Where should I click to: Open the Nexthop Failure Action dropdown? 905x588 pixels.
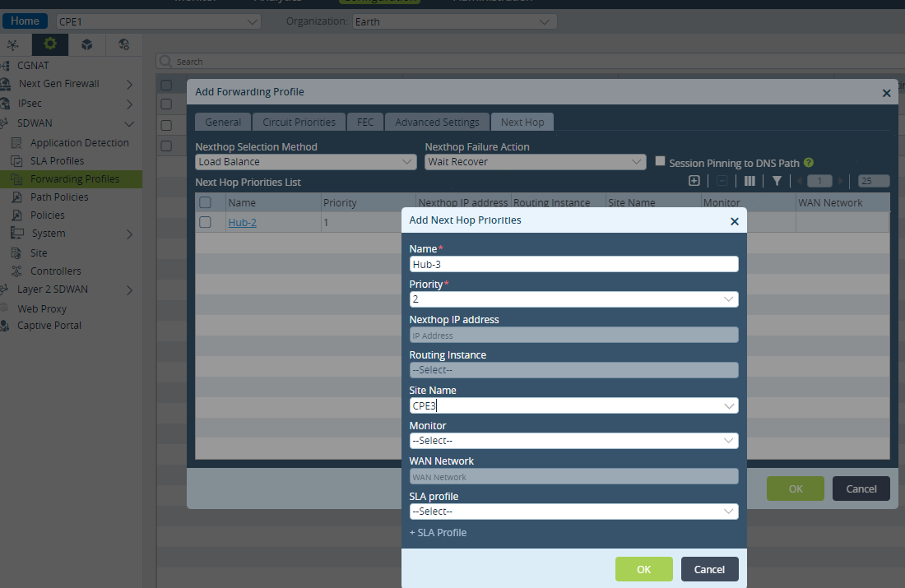click(x=535, y=162)
